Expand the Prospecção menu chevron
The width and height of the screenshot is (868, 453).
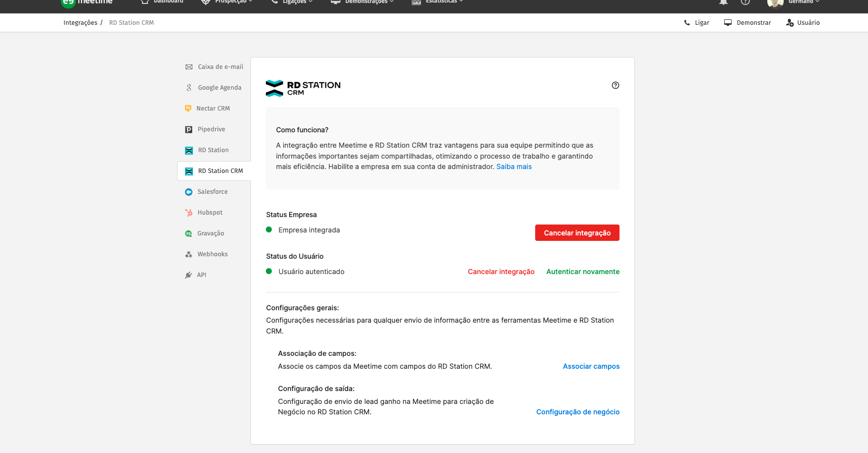(x=250, y=1)
